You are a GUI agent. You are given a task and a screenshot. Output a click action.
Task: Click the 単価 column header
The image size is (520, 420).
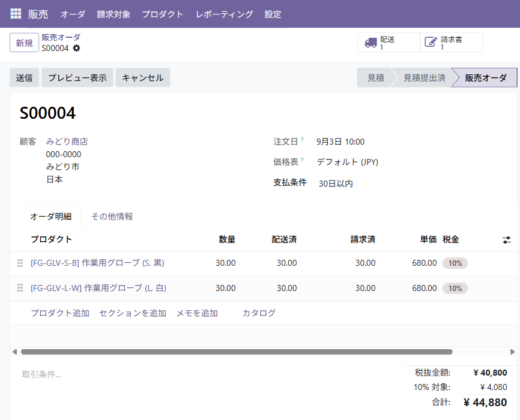pos(429,239)
